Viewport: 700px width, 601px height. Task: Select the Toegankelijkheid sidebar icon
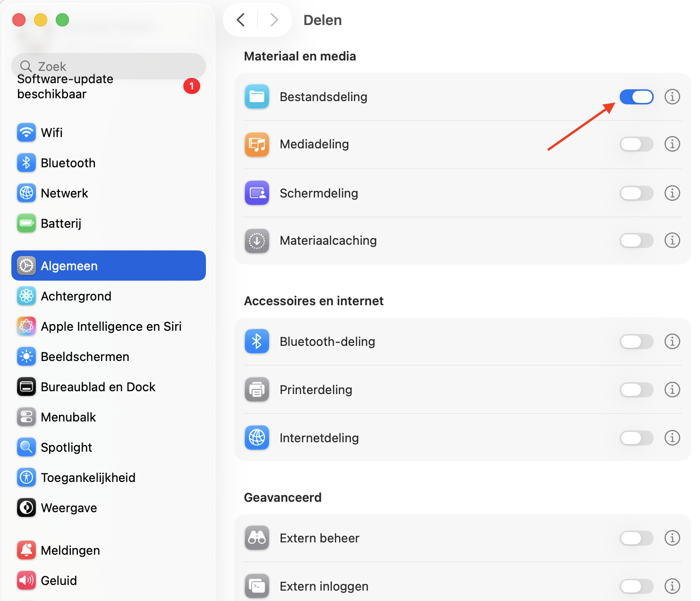[26, 477]
